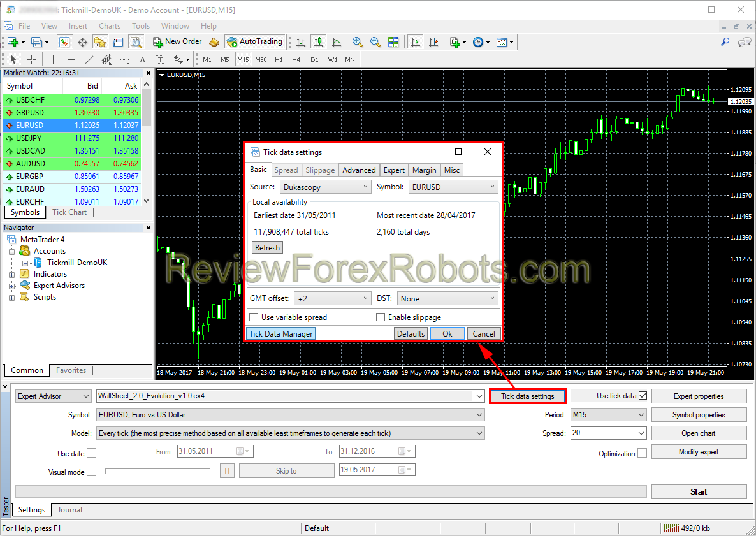
Task: Click the Tick Data Manager button
Action: [x=280, y=333]
